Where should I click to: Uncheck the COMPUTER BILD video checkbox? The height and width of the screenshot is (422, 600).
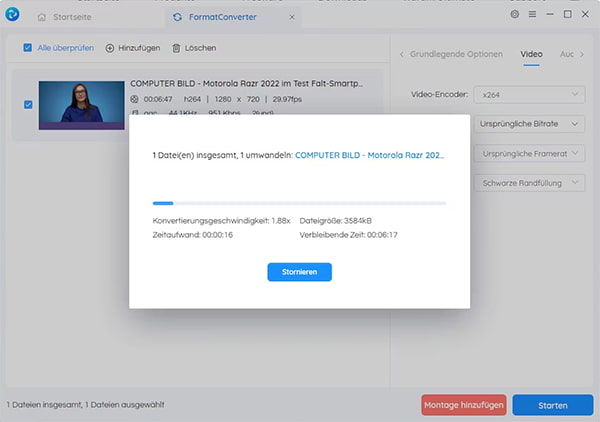click(28, 104)
